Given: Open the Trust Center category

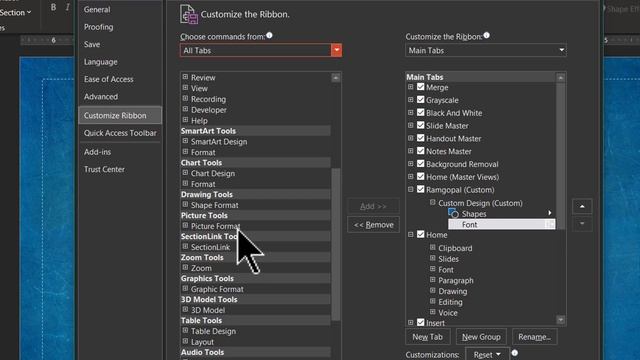Looking at the screenshot, I should pyautogui.click(x=104, y=169).
